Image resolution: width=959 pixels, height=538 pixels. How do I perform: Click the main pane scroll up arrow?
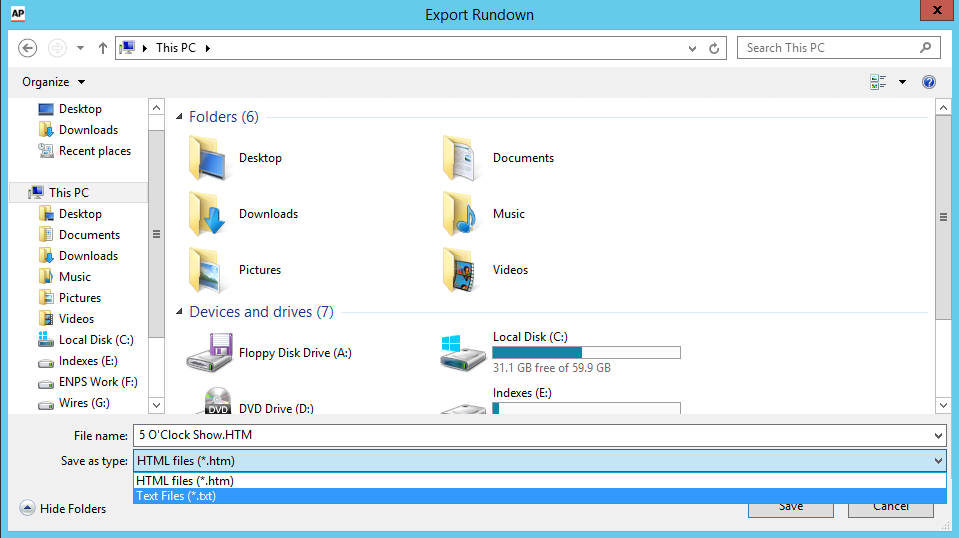pyautogui.click(x=943, y=108)
